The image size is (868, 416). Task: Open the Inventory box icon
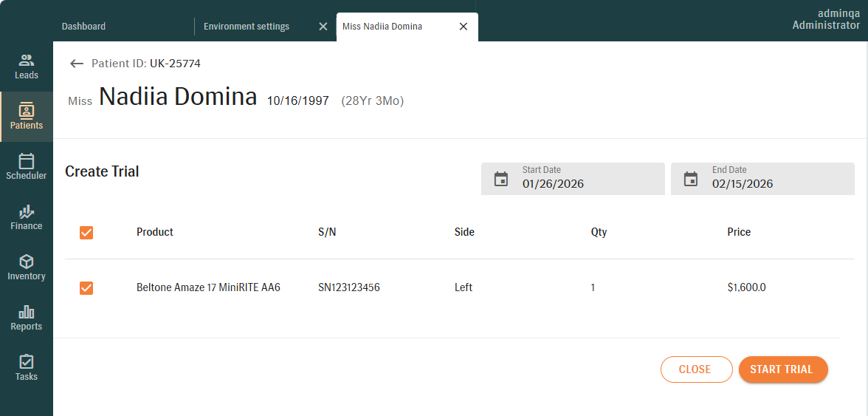coord(27,262)
